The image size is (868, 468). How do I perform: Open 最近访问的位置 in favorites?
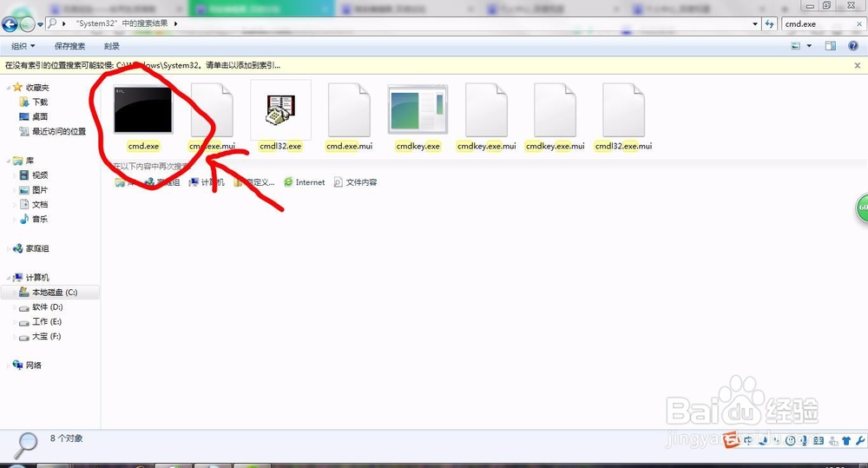coord(59,131)
